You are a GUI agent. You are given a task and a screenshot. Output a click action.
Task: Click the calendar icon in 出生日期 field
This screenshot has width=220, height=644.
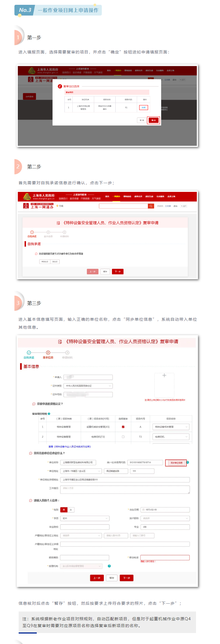click(143, 510)
